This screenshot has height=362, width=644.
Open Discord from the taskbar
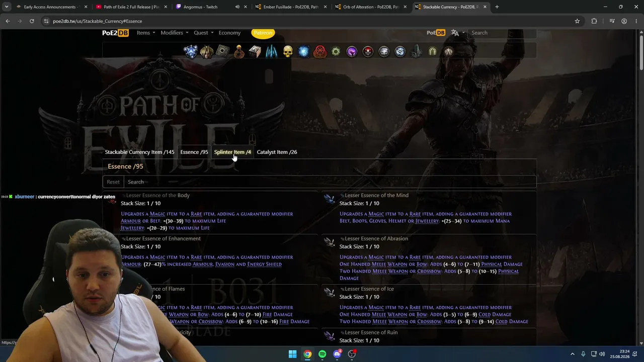point(337,354)
